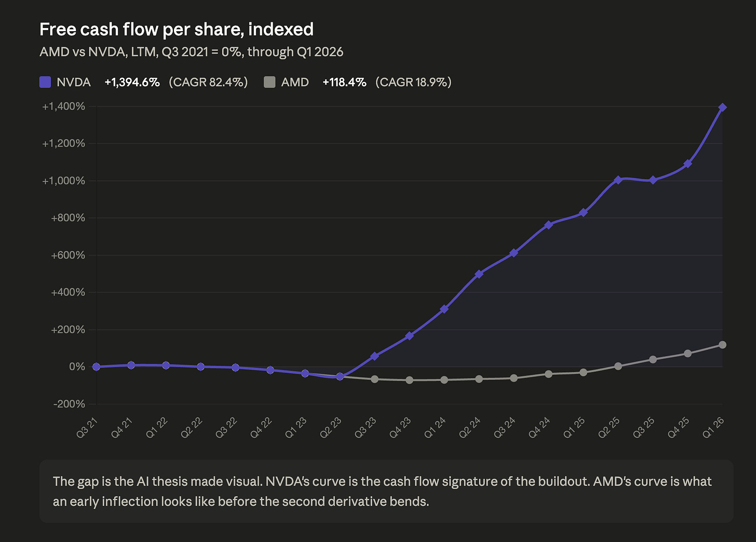Click the -200% y-axis label
The height and width of the screenshot is (542, 756).
click(x=69, y=404)
